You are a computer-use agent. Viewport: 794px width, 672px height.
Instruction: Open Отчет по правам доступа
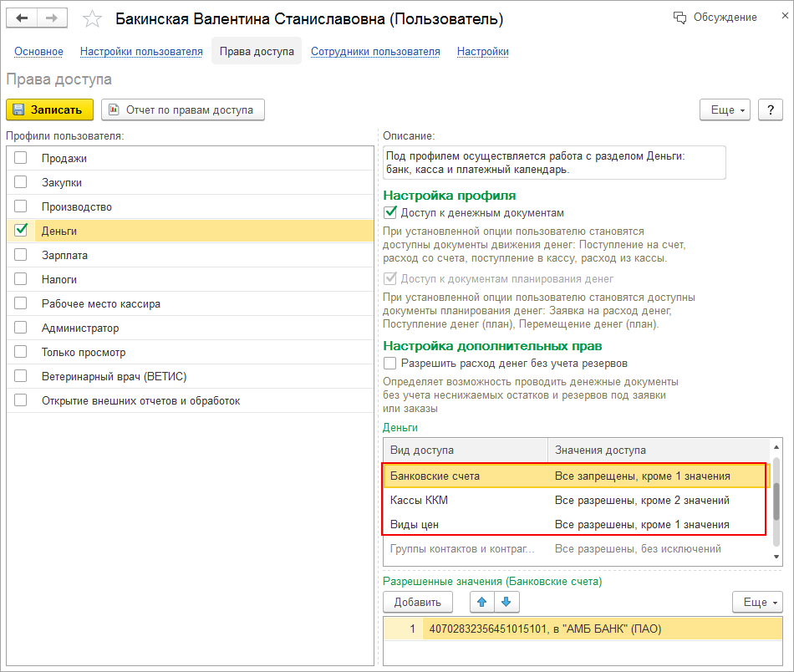click(x=183, y=109)
